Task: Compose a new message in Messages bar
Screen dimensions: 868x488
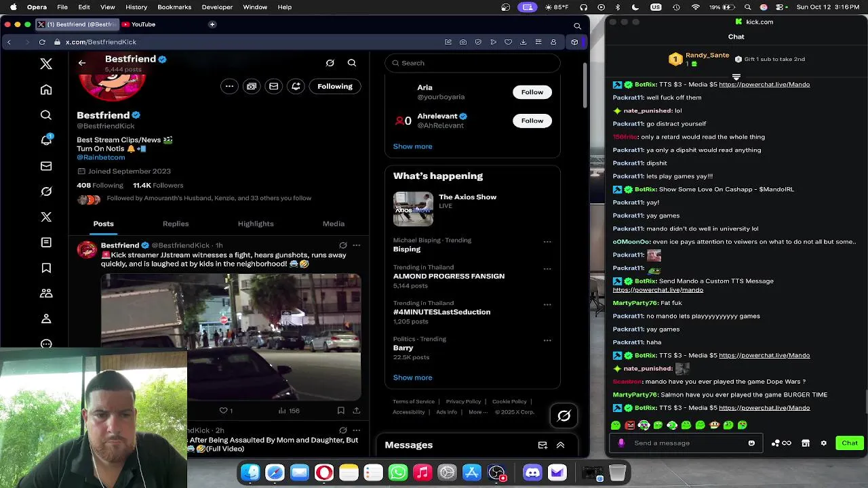Action: point(542,445)
